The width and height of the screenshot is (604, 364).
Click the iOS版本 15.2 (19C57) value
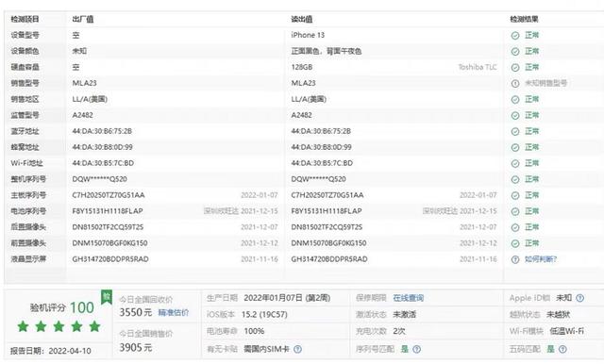pos(264,315)
